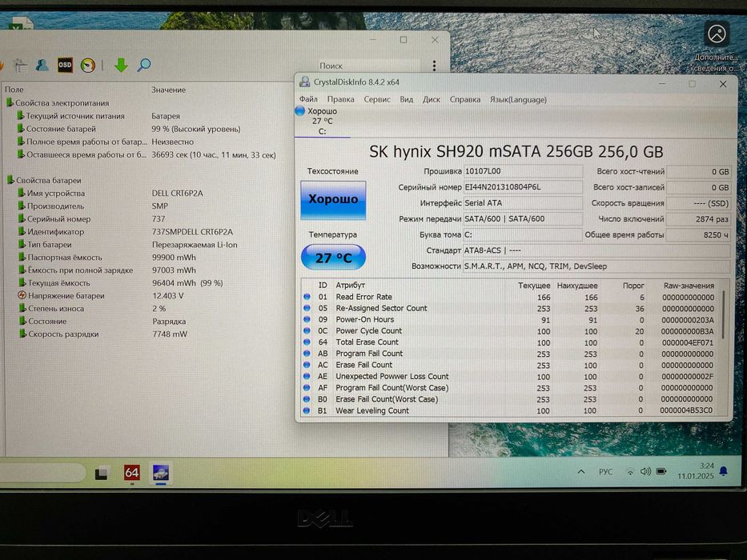Image resolution: width=747 pixels, height=560 pixels.
Task: Click the serial number EI44N201310804P6L
Action: pos(523,187)
